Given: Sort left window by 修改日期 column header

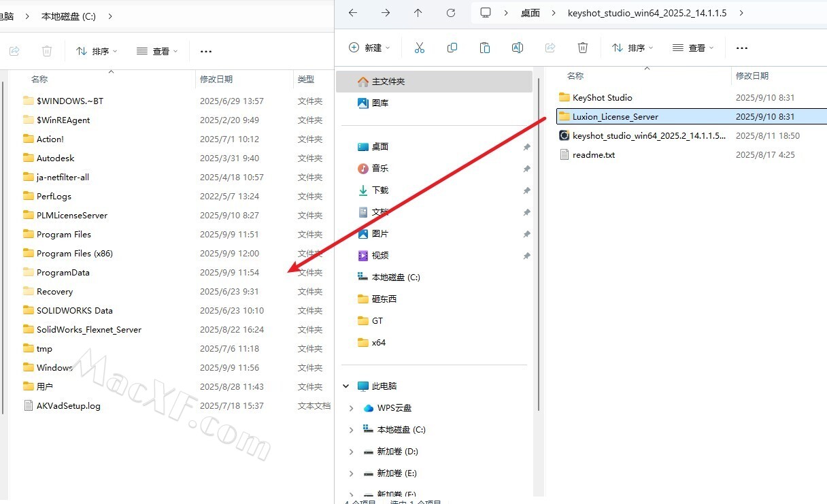Looking at the screenshot, I should pyautogui.click(x=216, y=80).
